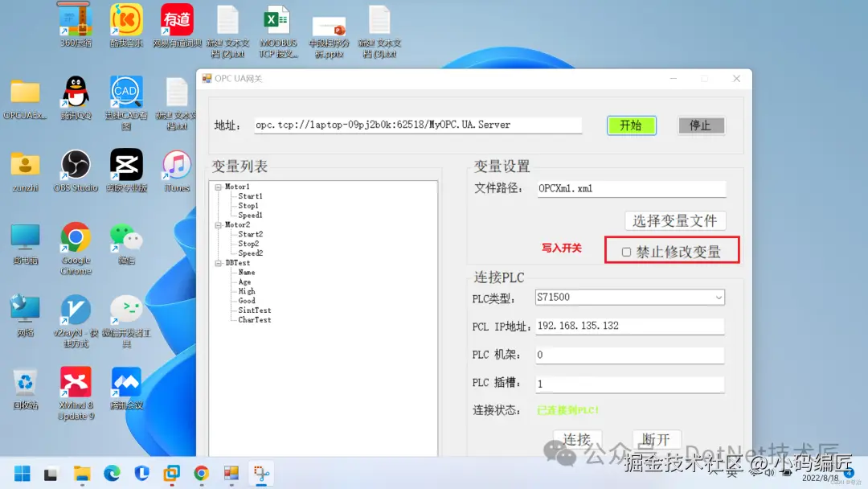Collapse the DBTest tree node
The image size is (868, 489).
pyautogui.click(x=218, y=263)
